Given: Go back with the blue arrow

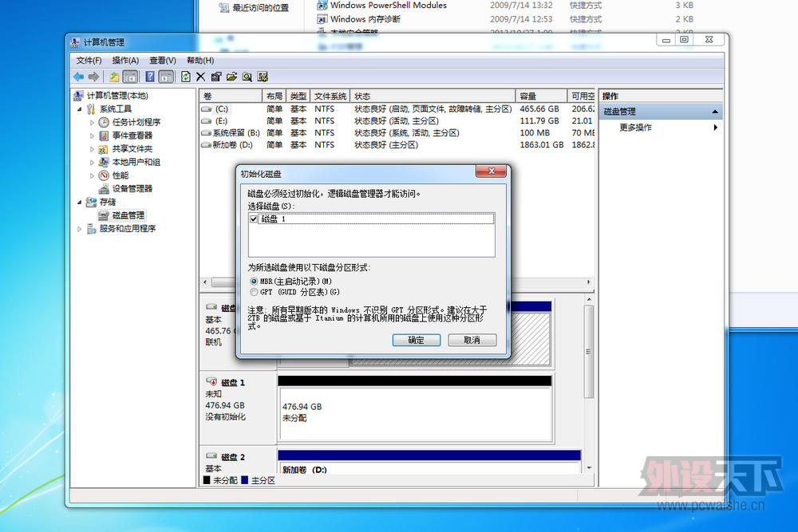Looking at the screenshot, I should pyautogui.click(x=78, y=77).
